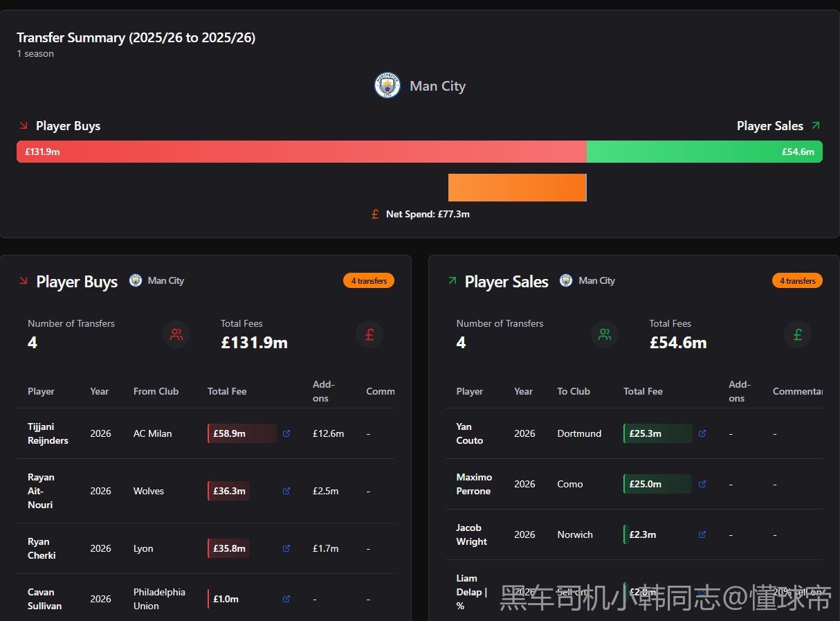840x621 pixels.
Task: Click the £54.6m Total Fees figure in Player Sales panel
Action: pyautogui.click(x=678, y=343)
